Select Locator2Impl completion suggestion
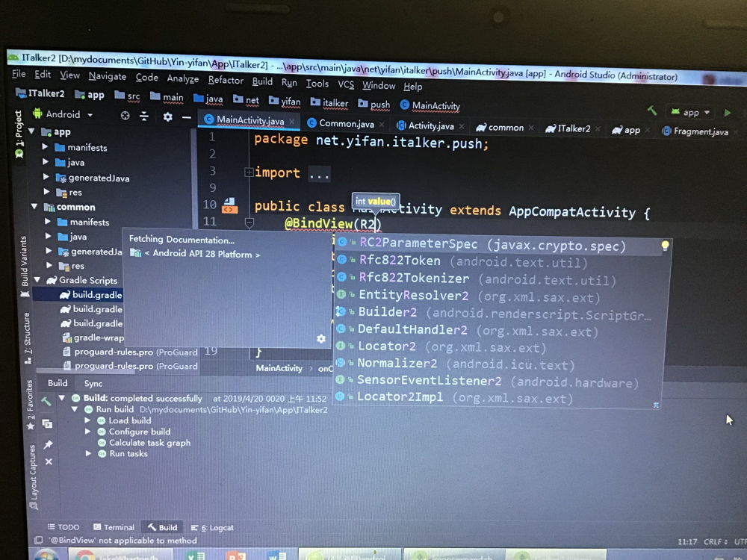Viewport: 747px width, 560px height. pyautogui.click(x=498, y=397)
